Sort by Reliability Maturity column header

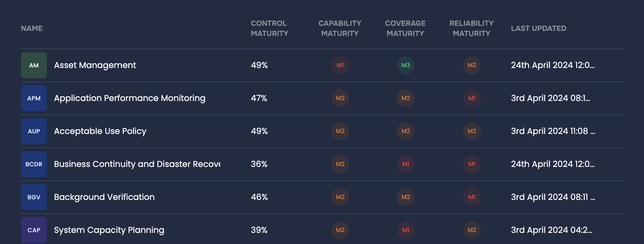471,28
